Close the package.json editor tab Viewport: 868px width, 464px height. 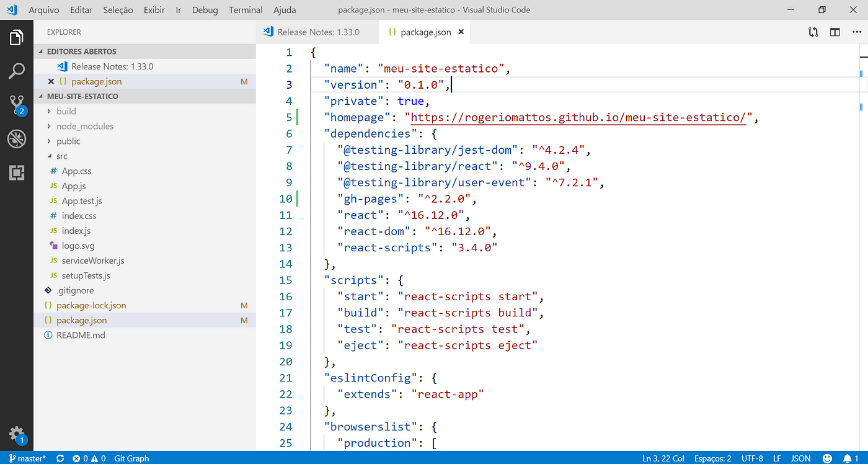pos(461,32)
